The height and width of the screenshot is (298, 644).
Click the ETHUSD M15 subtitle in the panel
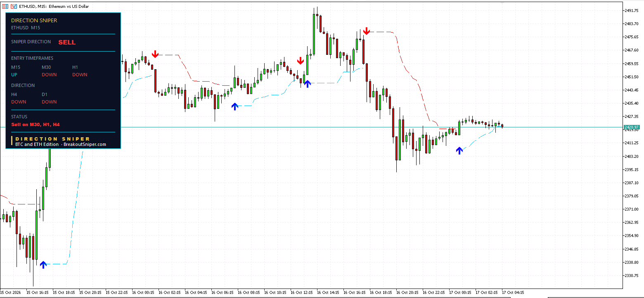[x=26, y=28]
